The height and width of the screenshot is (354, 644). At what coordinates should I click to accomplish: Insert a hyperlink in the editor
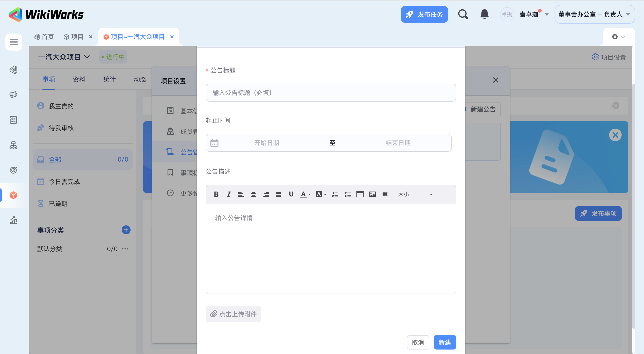[x=385, y=194]
